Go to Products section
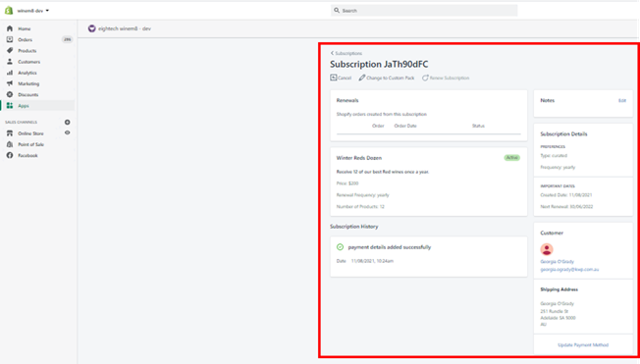The image size is (640, 364). tap(27, 51)
